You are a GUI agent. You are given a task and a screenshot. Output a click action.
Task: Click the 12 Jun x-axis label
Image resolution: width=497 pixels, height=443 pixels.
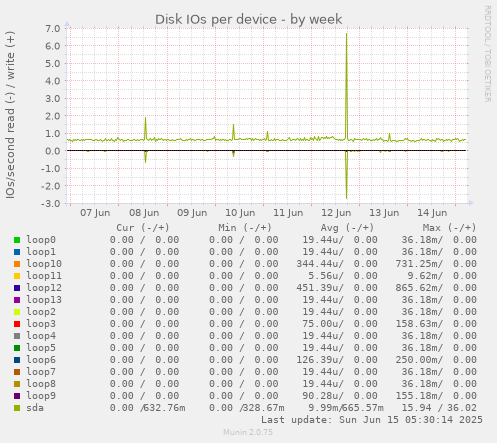point(336,213)
